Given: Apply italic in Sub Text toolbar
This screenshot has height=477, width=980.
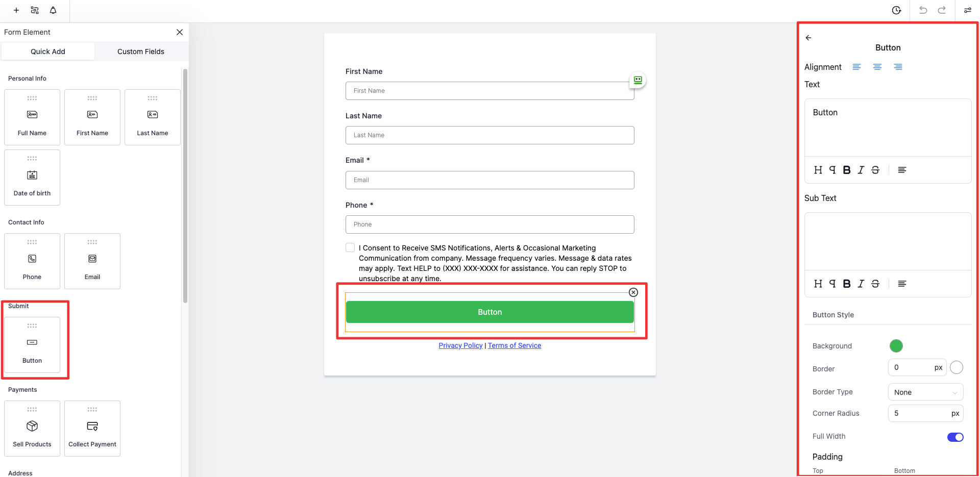Looking at the screenshot, I should click(x=861, y=284).
